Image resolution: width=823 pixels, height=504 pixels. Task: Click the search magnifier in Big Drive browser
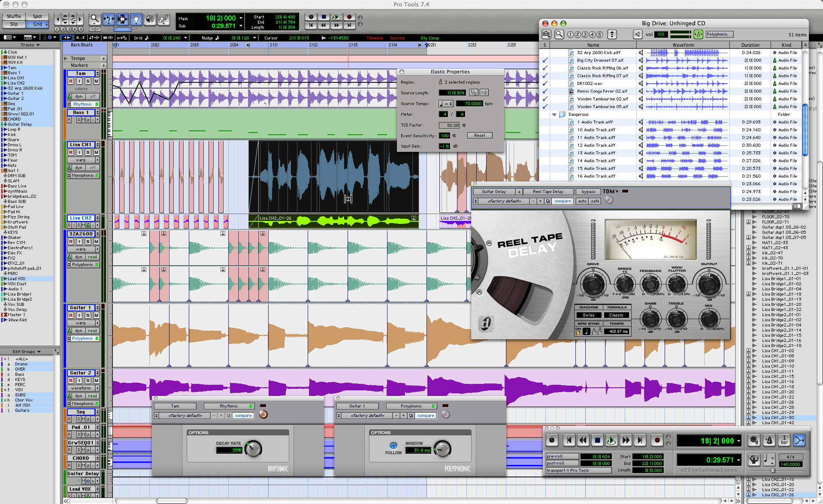click(559, 34)
